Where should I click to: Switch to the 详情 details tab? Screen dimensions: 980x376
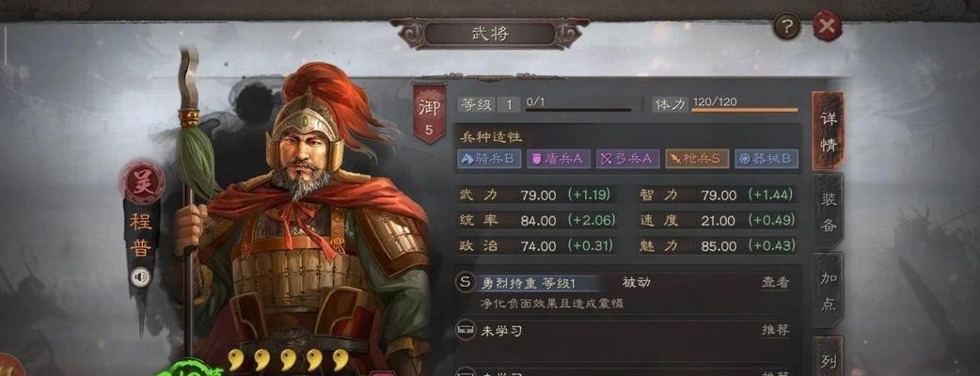point(829,132)
